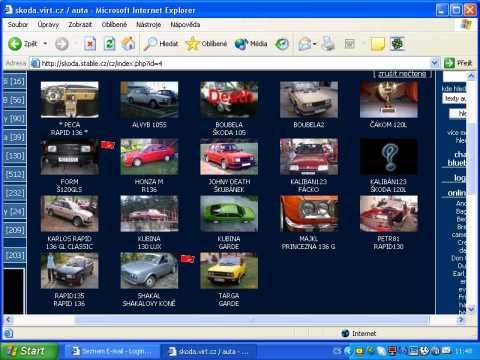The width and height of the screenshot is (480, 360).
Task: Open the Mail icon dropdown arrow
Action: pos(314,44)
